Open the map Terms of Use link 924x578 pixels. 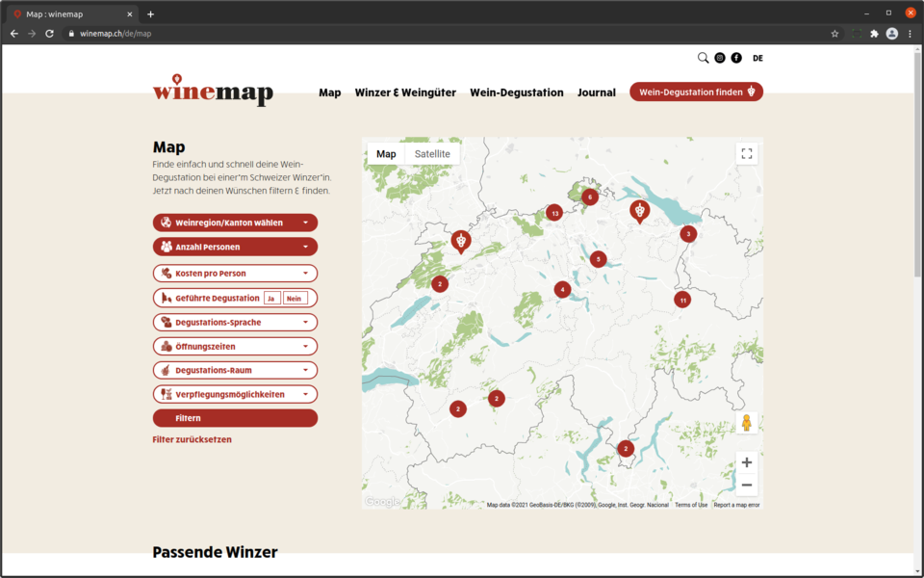coord(691,505)
